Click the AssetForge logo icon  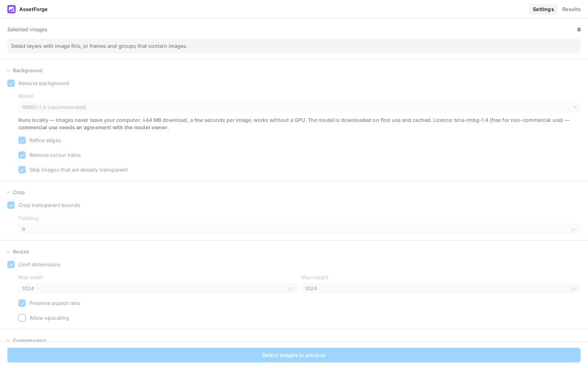[x=11, y=9]
